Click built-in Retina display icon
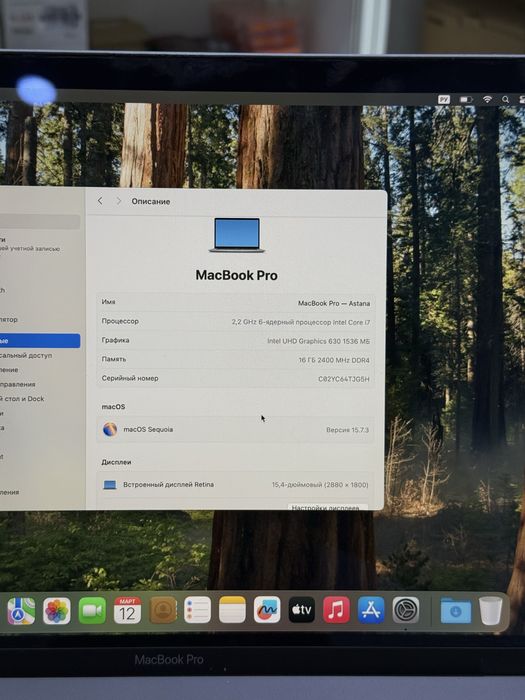The image size is (525, 700). (x=110, y=485)
